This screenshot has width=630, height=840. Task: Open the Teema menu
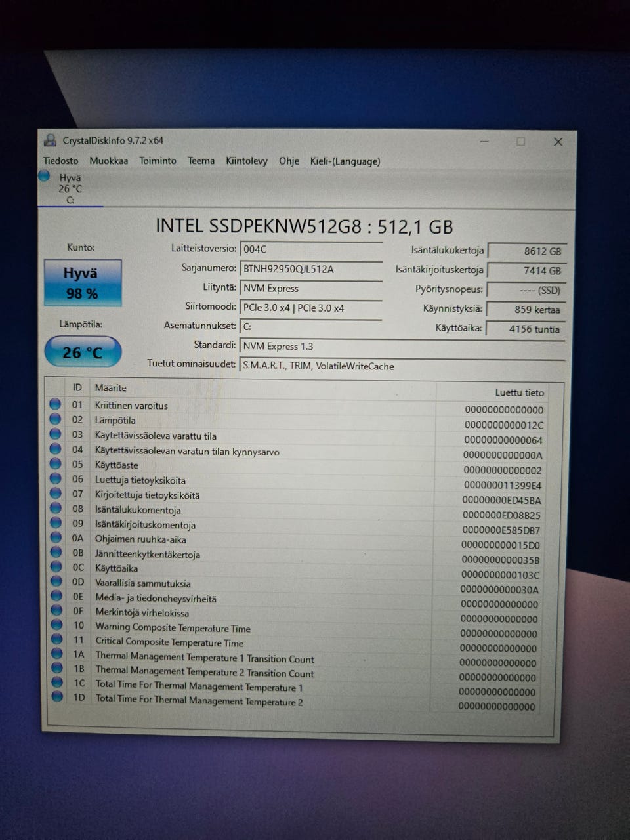[201, 161]
